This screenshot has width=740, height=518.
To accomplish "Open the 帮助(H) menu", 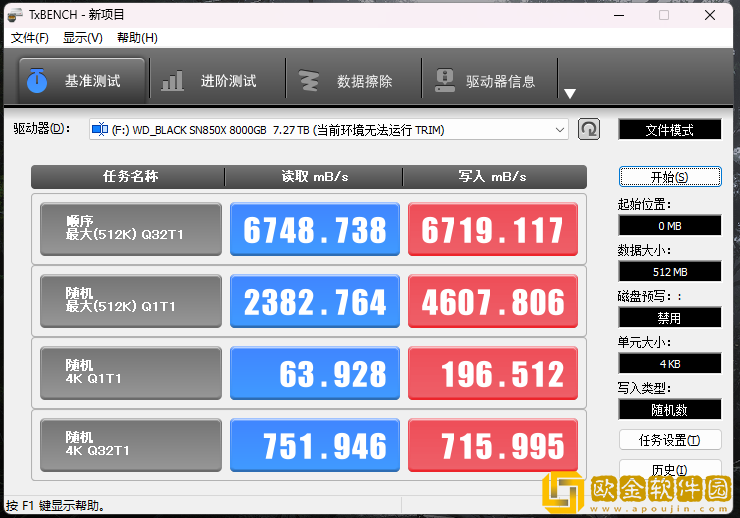I will (x=137, y=38).
